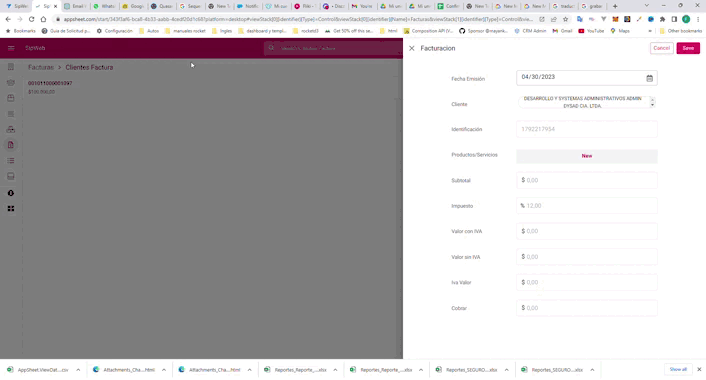Focus the search box in SipWeb header
The height and width of the screenshot is (380, 706).
(333, 48)
